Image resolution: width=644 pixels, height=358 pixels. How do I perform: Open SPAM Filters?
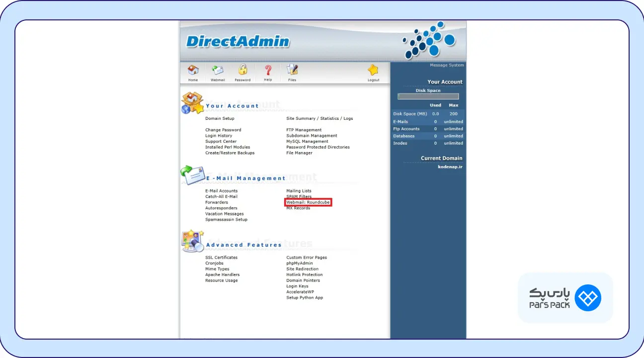pyautogui.click(x=299, y=196)
